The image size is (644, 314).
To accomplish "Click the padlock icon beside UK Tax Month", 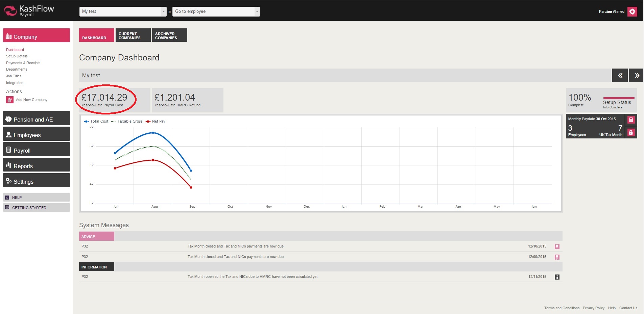I will click(x=631, y=132).
